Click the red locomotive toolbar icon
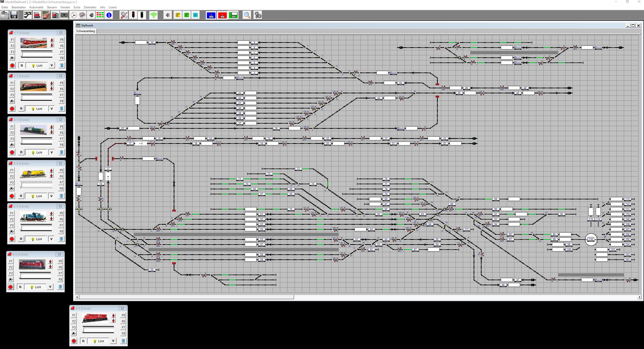Image resolution: width=644 pixels, height=349 pixels. coord(37,15)
